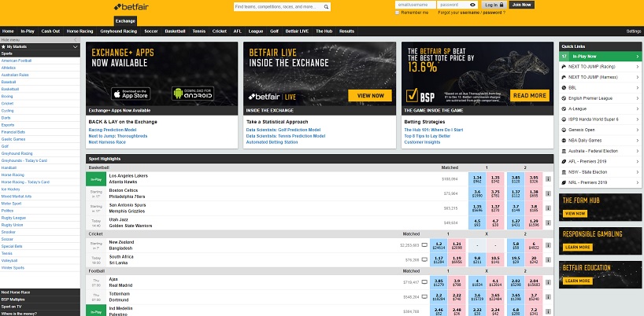Click the App Store download badge
This screenshot has width=644, height=316.
click(x=131, y=94)
